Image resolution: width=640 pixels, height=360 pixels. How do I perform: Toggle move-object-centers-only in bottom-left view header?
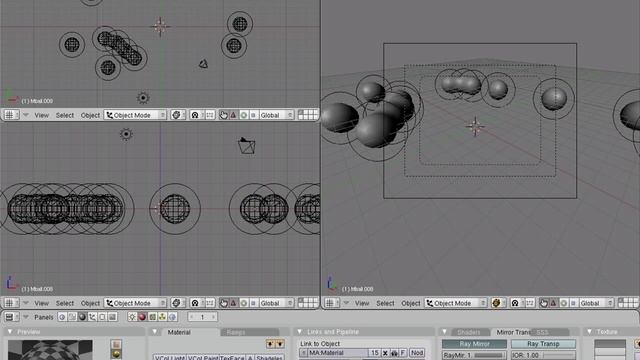tap(210, 303)
